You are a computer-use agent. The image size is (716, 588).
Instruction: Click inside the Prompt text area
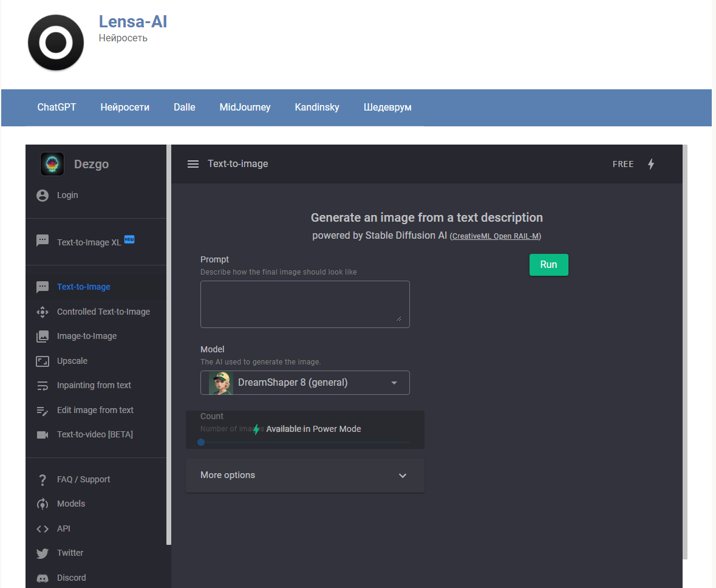tap(305, 304)
